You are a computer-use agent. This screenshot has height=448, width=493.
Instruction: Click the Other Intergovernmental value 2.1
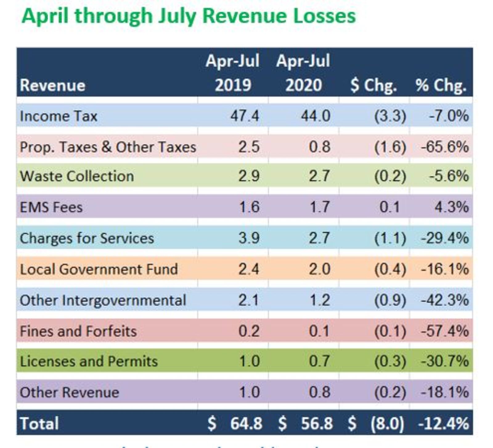point(249,300)
